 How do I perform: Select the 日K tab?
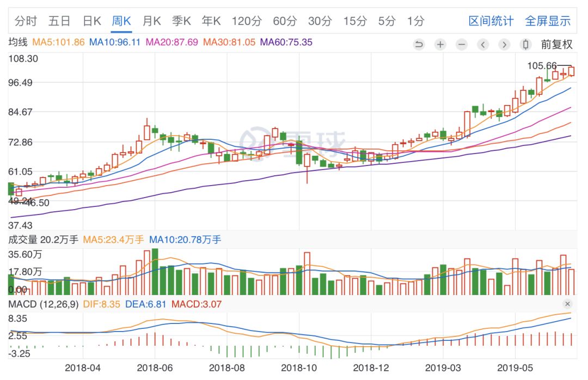point(92,21)
